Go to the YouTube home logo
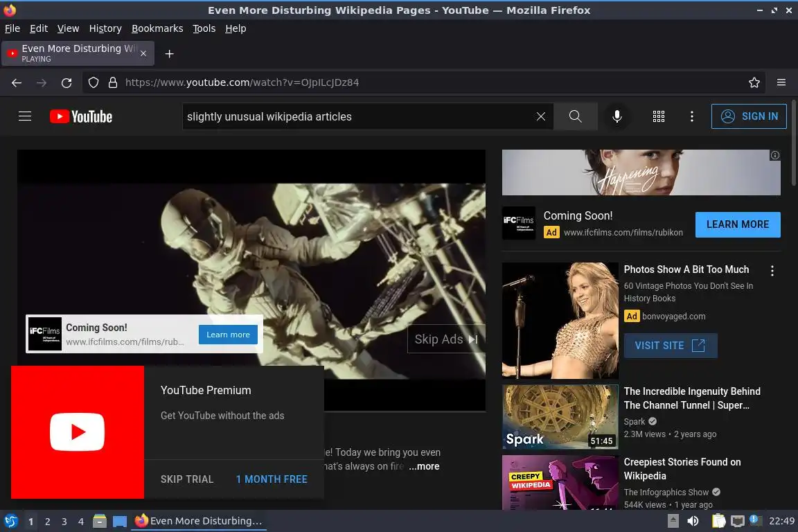 (81, 116)
